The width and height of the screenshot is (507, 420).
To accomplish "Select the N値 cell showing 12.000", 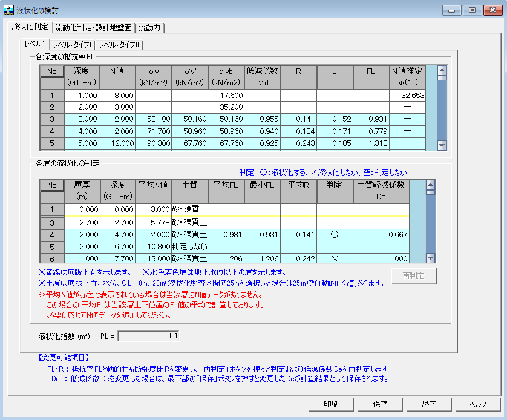I will 117,144.
